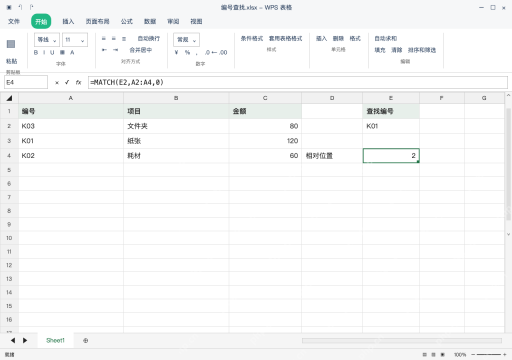Click Format (格式) in cells group

coord(355,39)
